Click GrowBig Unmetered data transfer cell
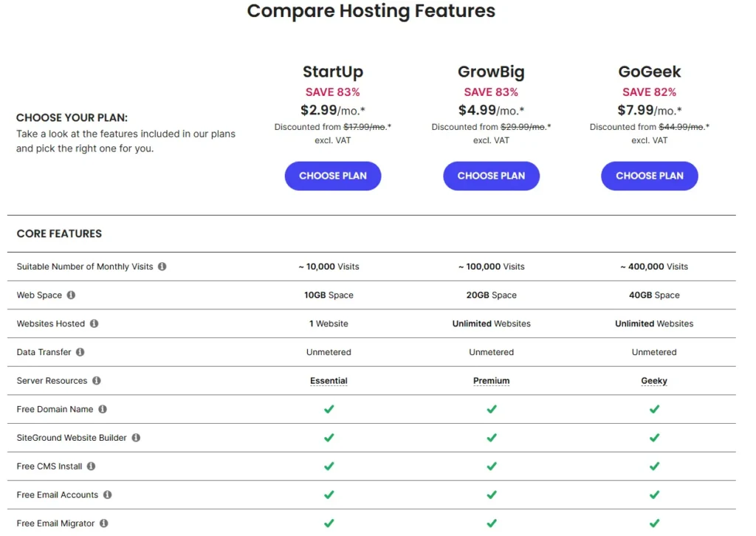 pyautogui.click(x=491, y=352)
